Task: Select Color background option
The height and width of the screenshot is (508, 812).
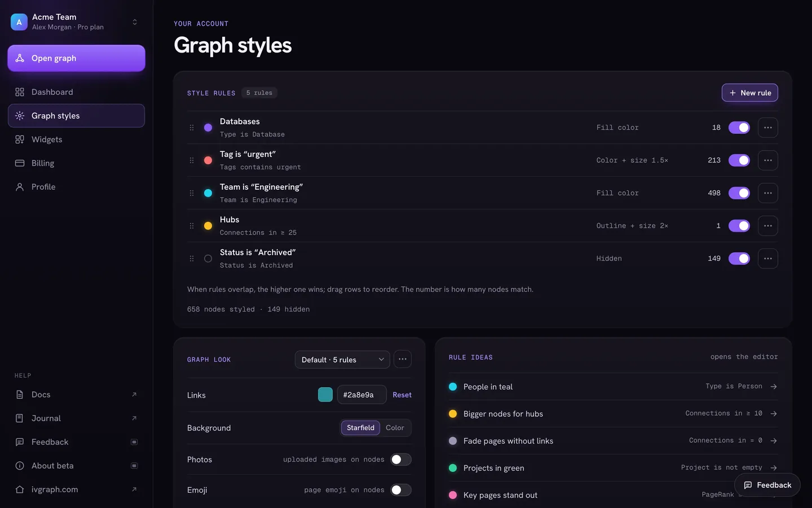Action: 395,428
